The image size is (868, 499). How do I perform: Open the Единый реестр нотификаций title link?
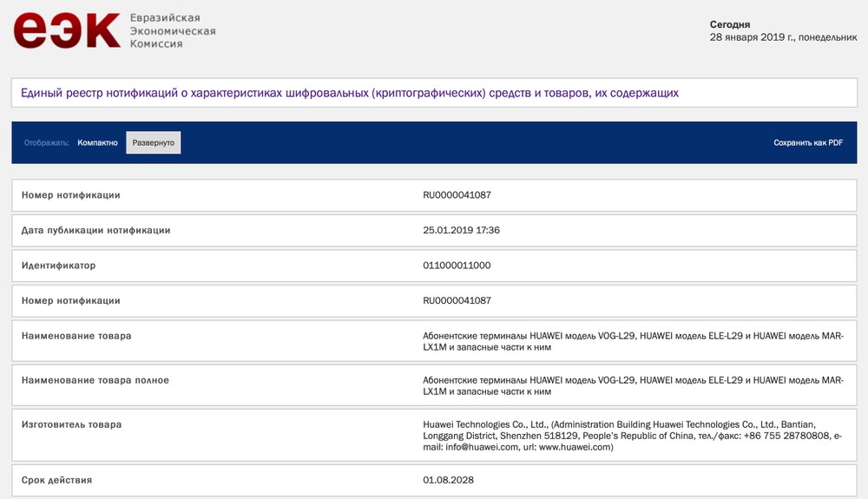tap(349, 93)
